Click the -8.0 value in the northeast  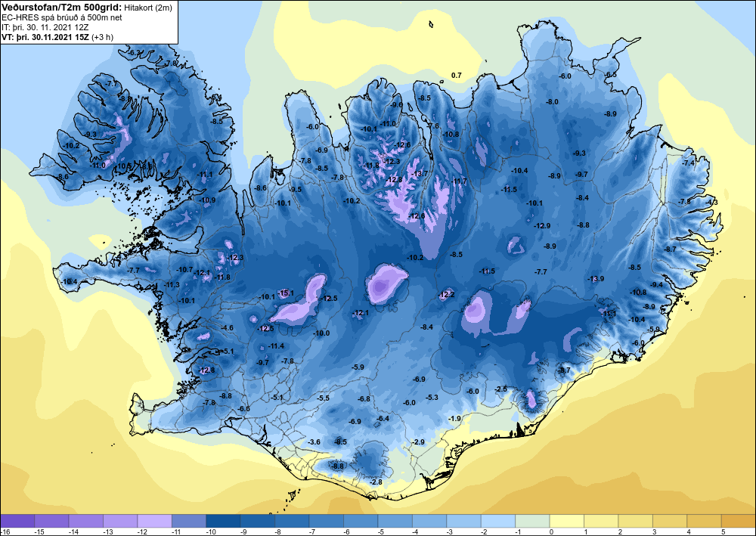pos(552,102)
